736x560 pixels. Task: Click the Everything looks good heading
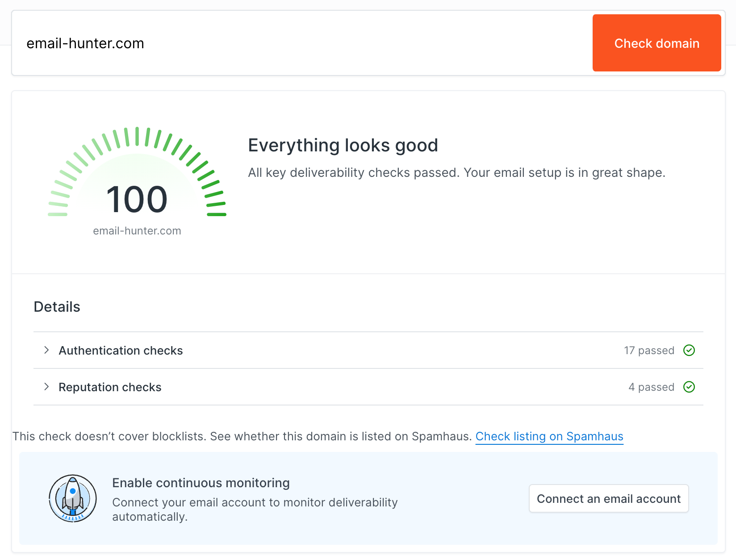coord(343,146)
